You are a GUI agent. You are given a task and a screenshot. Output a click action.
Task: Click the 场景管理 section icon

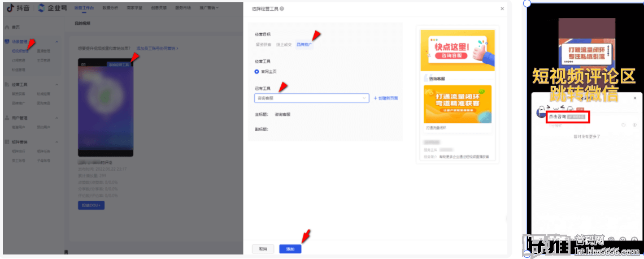click(x=6, y=42)
